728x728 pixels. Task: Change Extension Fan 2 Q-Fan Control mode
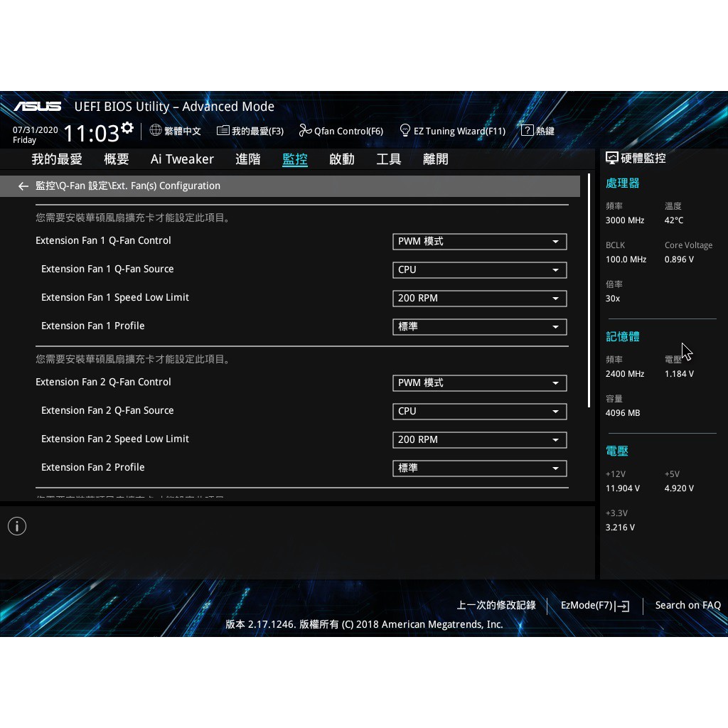tap(479, 383)
